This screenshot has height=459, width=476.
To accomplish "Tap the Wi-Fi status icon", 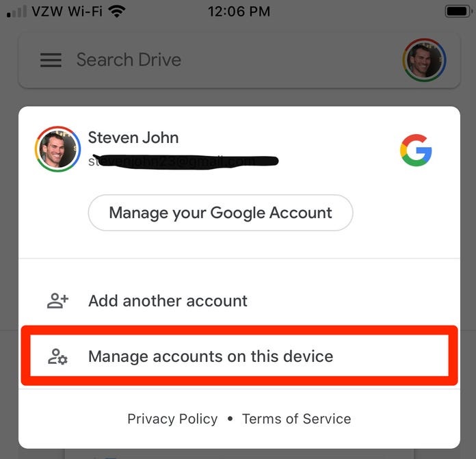I will (117, 12).
